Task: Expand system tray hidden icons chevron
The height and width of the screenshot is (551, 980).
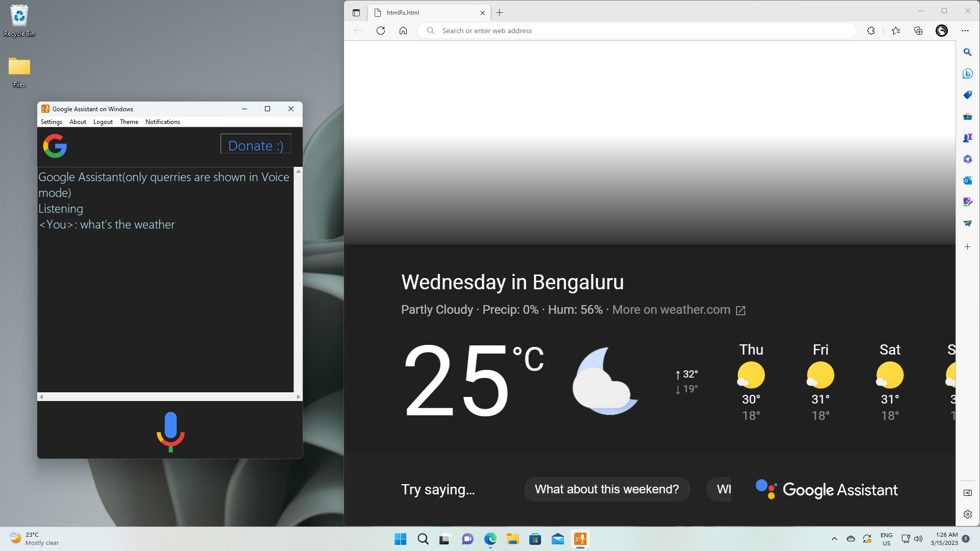Action: pos(834,539)
